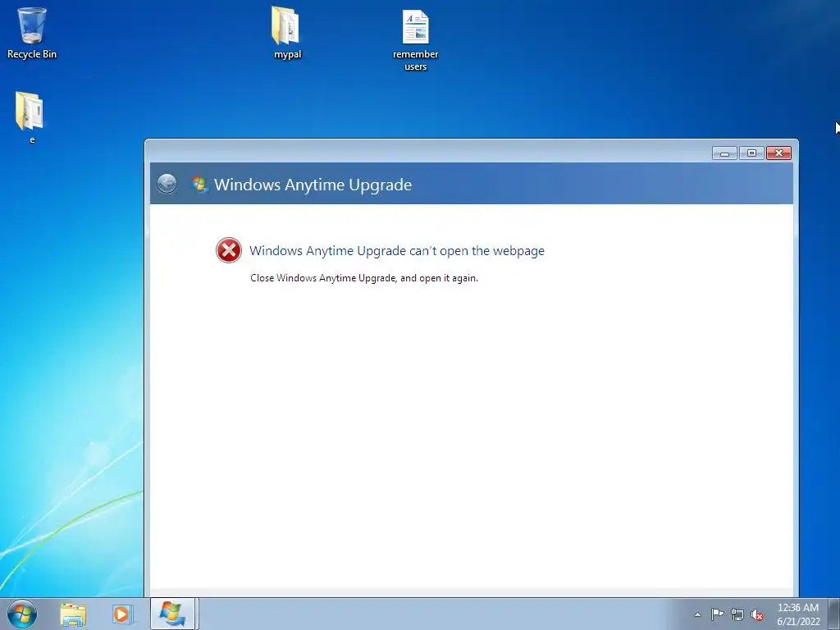This screenshot has width=840, height=630.
Task: Open Action Center flag icon
Action: point(717,614)
